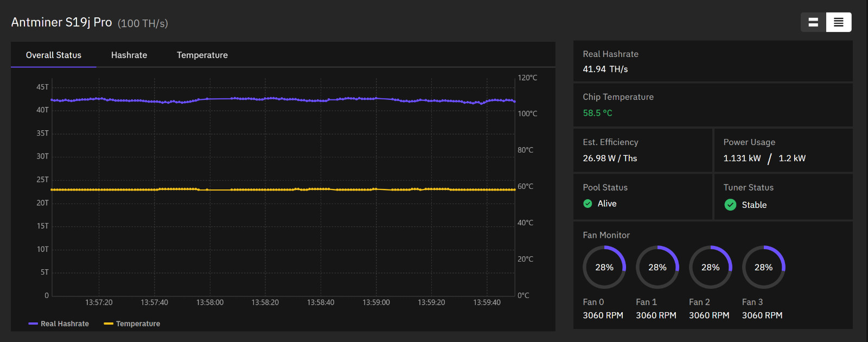Toggle the Temperature legend series
The height and width of the screenshot is (342, 868).
point(132,324)
